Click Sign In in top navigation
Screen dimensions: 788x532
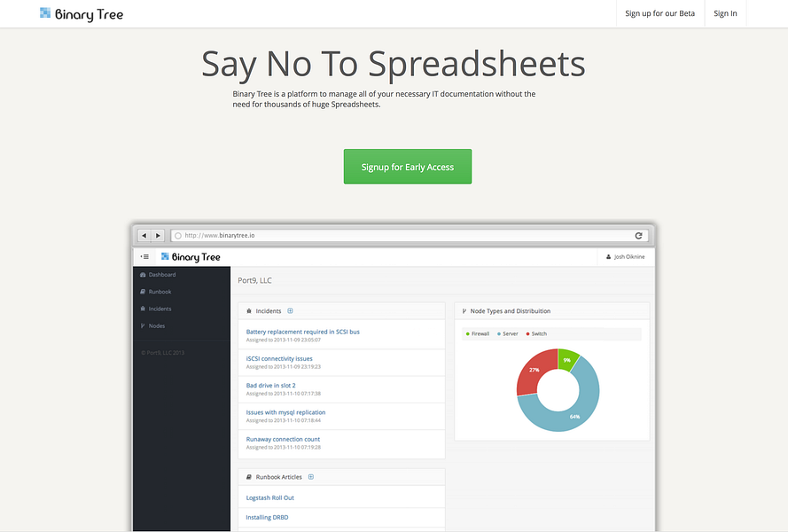coord(725,13)
